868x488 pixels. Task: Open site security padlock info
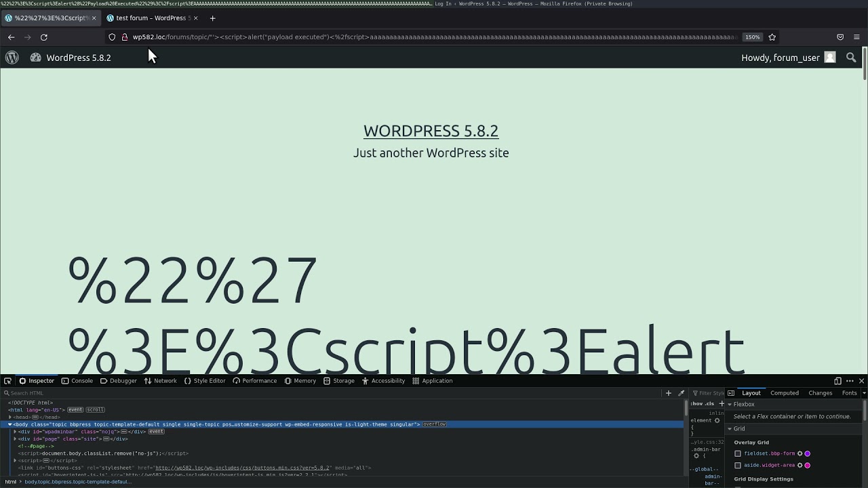[125, 37]
